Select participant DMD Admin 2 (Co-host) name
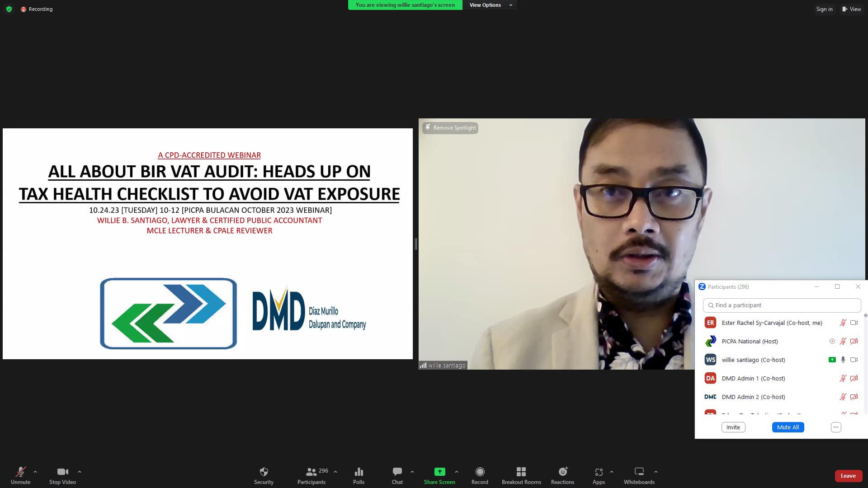Screen dimensions: 868x488 click(x=753, y=397)
